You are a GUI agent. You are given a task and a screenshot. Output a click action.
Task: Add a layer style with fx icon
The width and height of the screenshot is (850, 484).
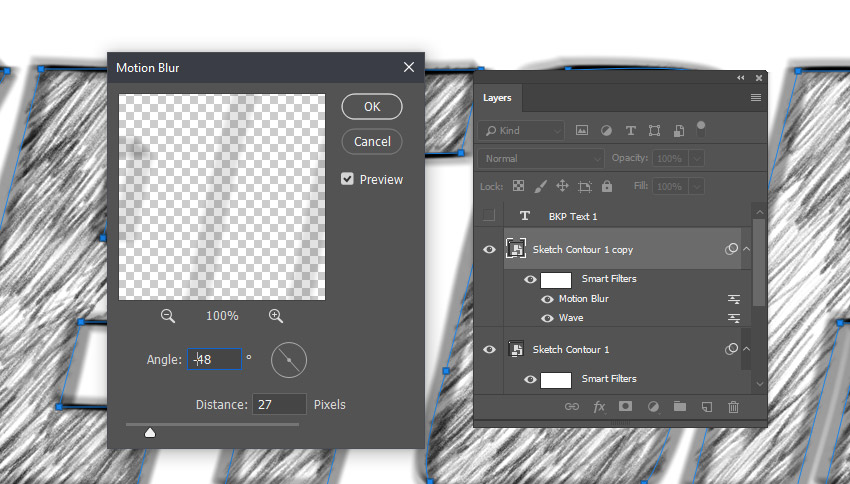[599, 407]
